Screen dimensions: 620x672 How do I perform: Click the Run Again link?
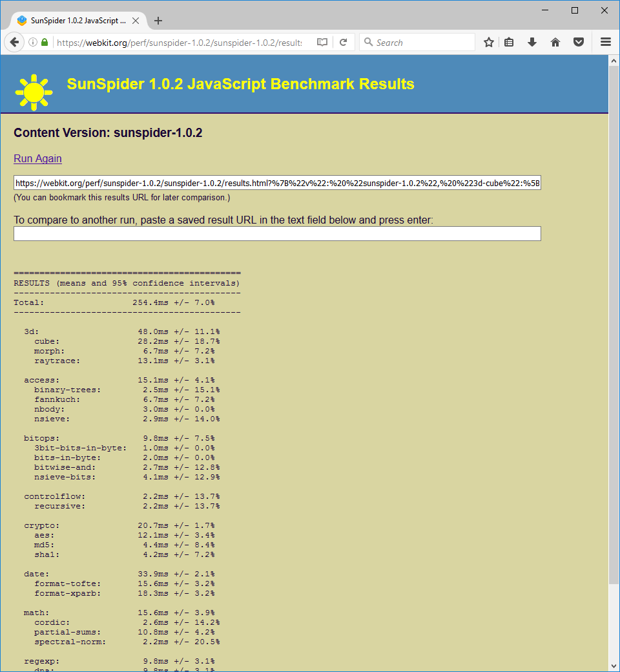click(37, 158)
